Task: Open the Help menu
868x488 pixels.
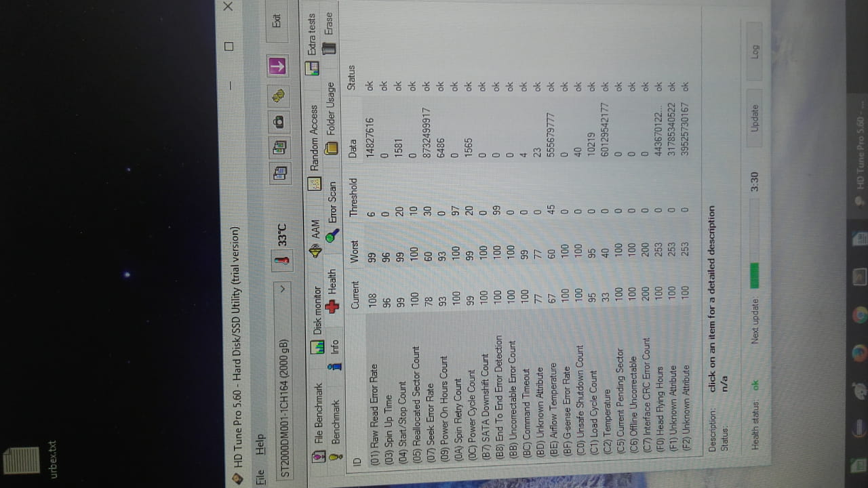Action: (x=260, y=445)
